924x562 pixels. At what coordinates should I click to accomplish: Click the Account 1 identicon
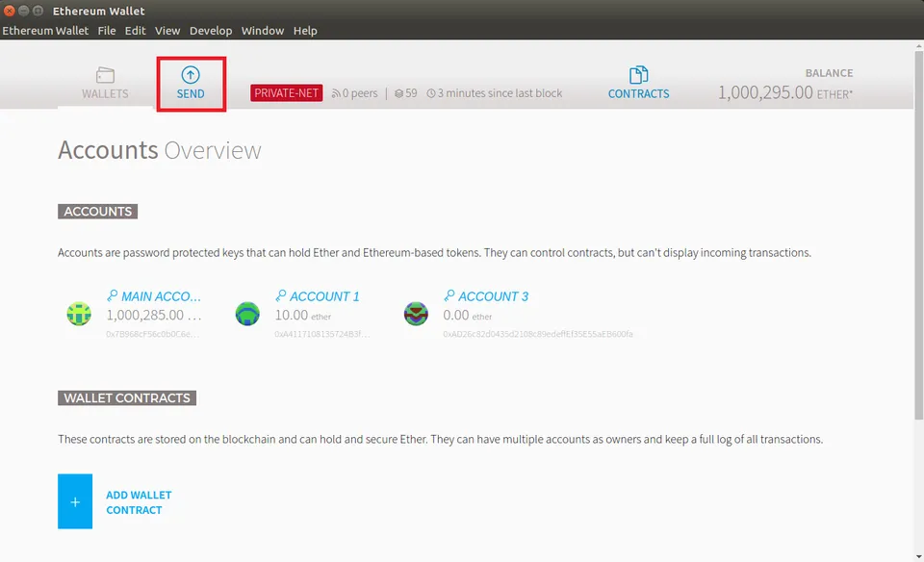[247, 314]
